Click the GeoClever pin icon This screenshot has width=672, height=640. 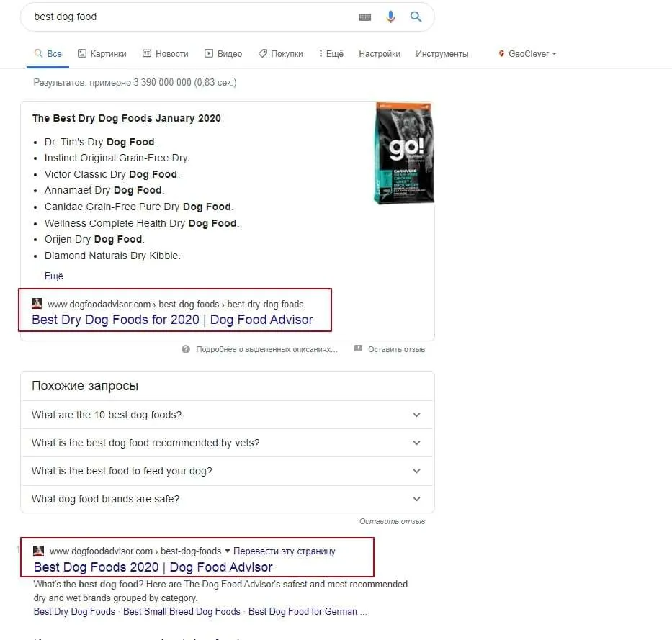(501, 53)
